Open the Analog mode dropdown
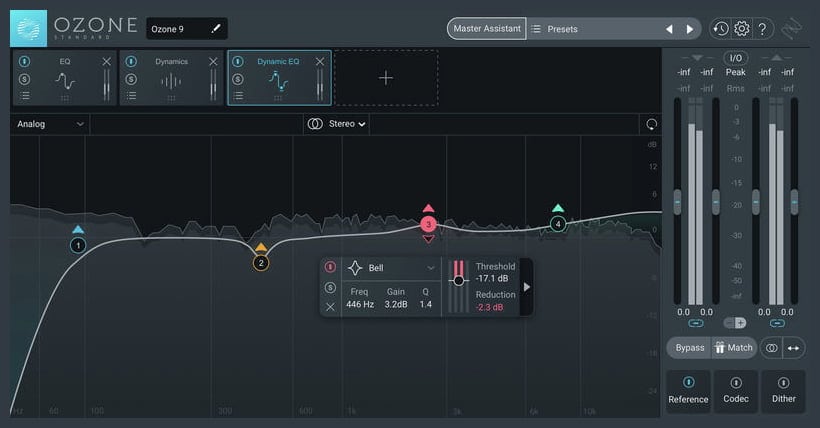The image size is (820, 428). coord(50,124)
